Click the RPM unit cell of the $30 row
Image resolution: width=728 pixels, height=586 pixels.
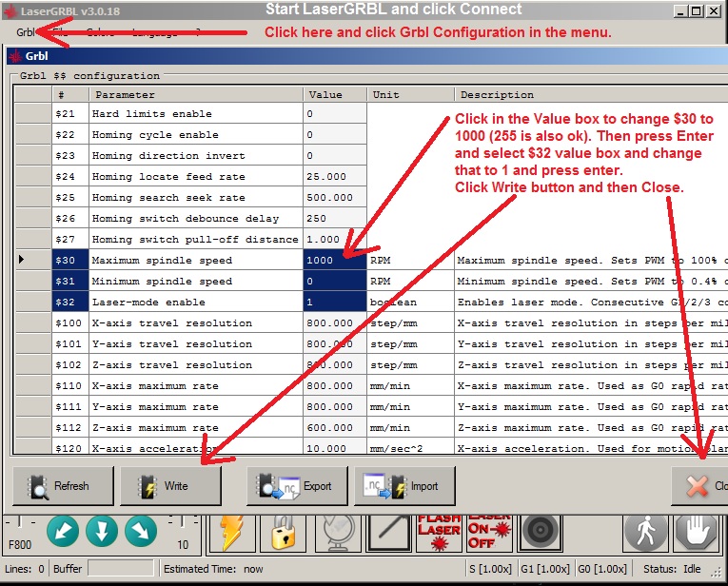pyautogui.click(x=410, y=261)
